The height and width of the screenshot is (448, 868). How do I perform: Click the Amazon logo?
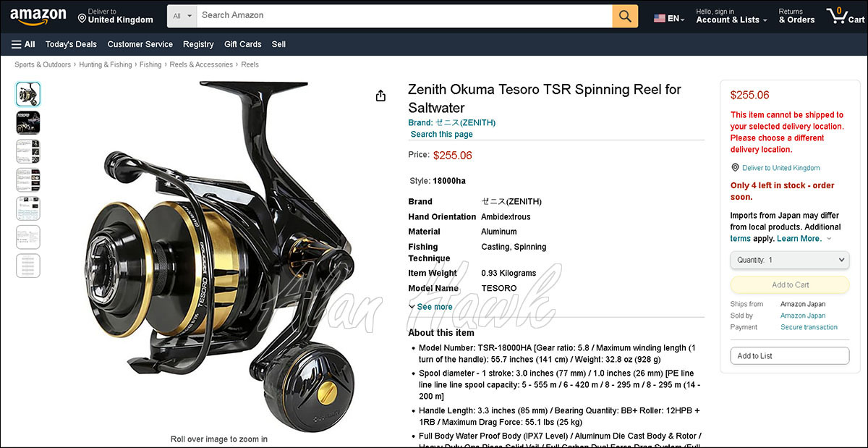(38, 16)
